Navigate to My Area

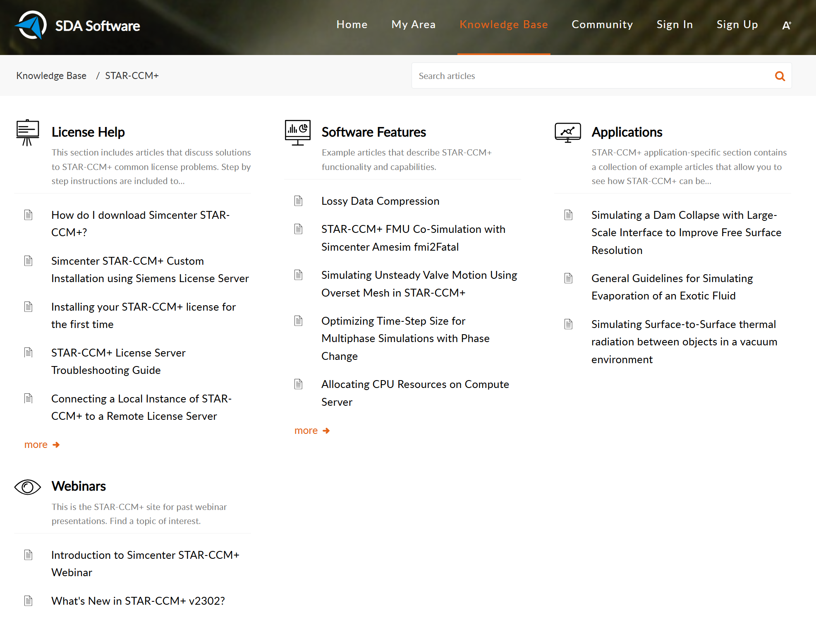413,24
